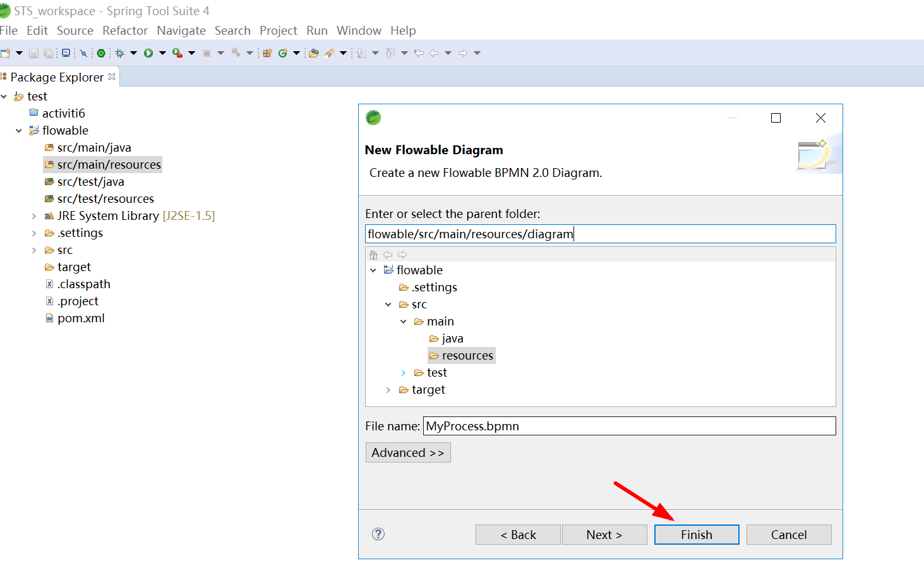
Task: Click the Open Type folder icon
Action: click(x=313, y=53)
